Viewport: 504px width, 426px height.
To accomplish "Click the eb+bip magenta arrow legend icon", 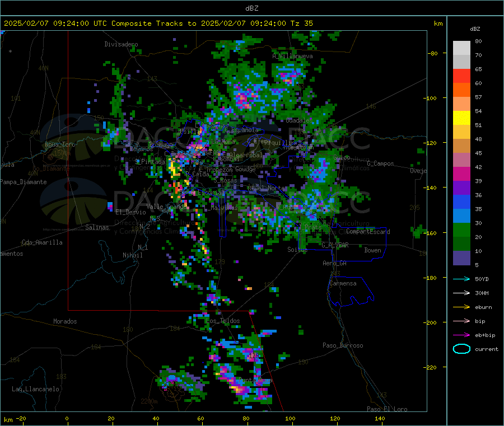I will (461, 335).
